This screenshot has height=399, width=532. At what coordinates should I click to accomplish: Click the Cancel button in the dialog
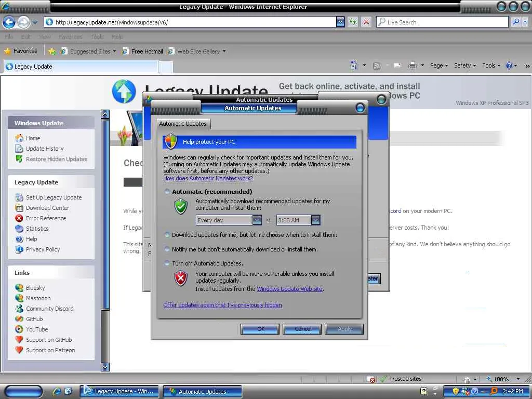[302, 329]
